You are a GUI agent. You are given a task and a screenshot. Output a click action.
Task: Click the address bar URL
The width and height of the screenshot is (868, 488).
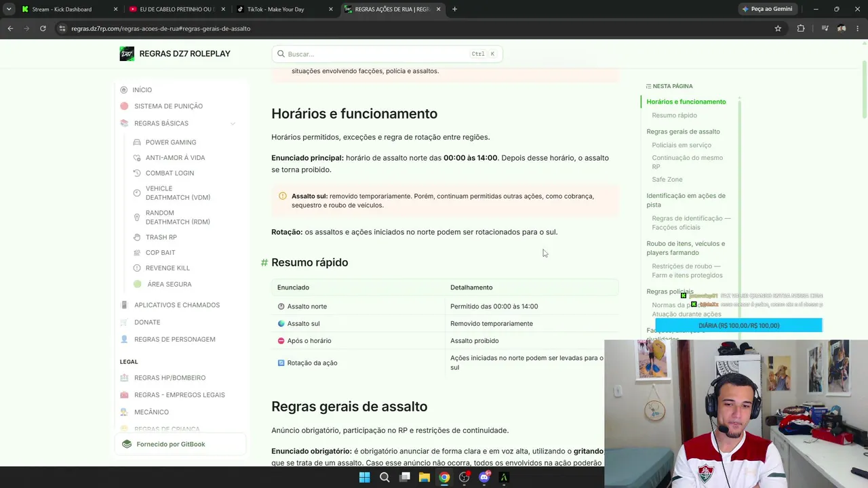(x=161, y=28)
